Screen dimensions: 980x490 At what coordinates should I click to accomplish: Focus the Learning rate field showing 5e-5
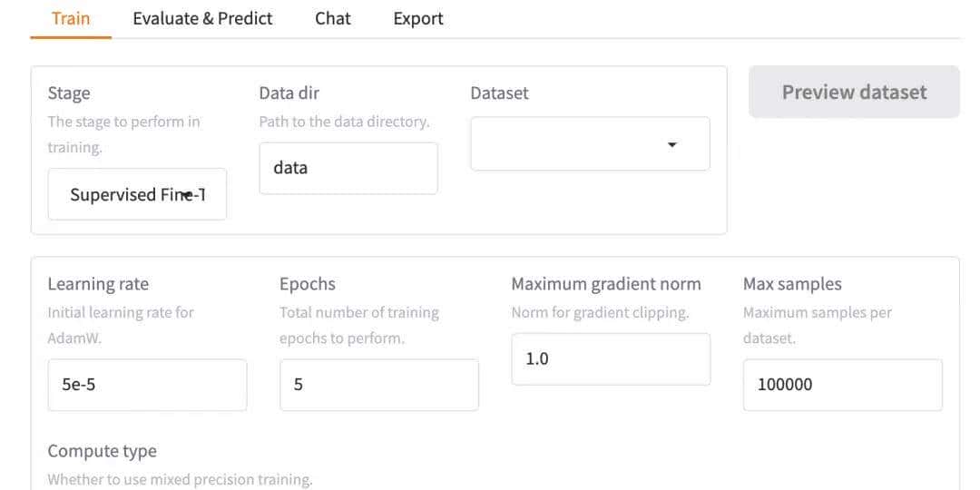147,385
